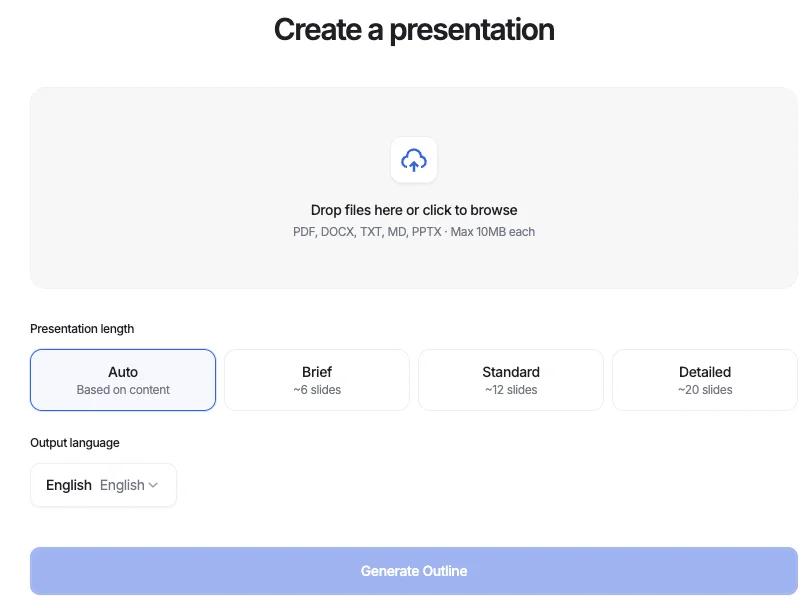Open the output language dropdown
Viewport: 812px width, 608px height.
pyautogui.click(x=103, y=485)
